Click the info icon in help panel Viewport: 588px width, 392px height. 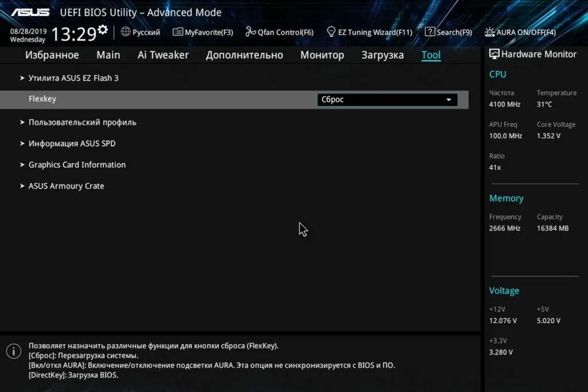[14, 351]
